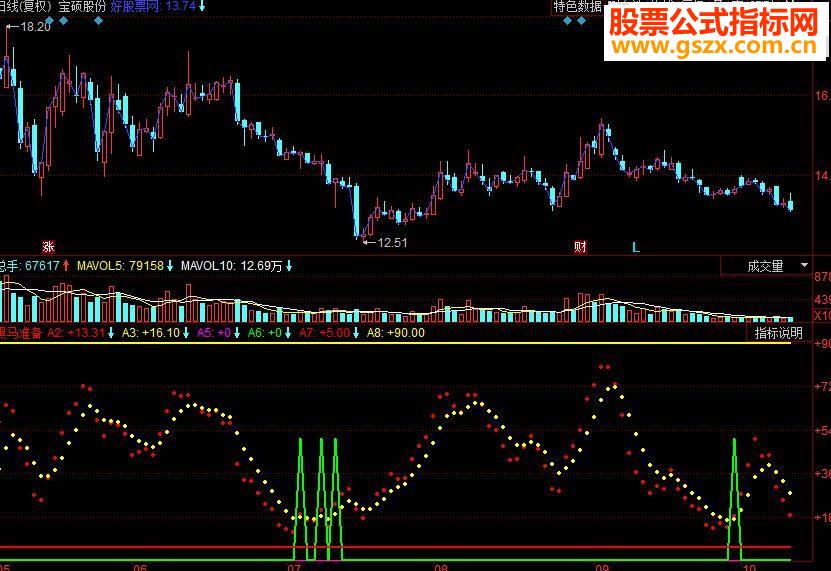The width and height of the screenshot is (831, 571).
Task: Click the arrow after MAVOL5 value
Action: (170, 266)
